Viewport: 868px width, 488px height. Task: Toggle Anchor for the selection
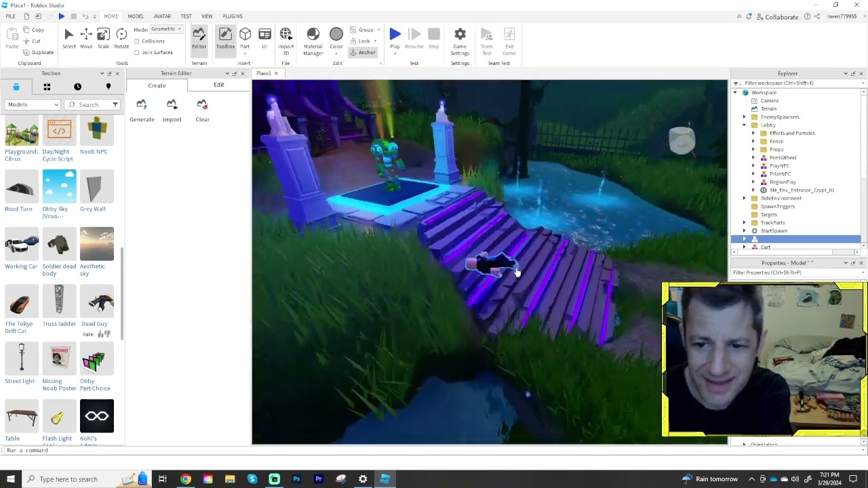pos(363,52)
